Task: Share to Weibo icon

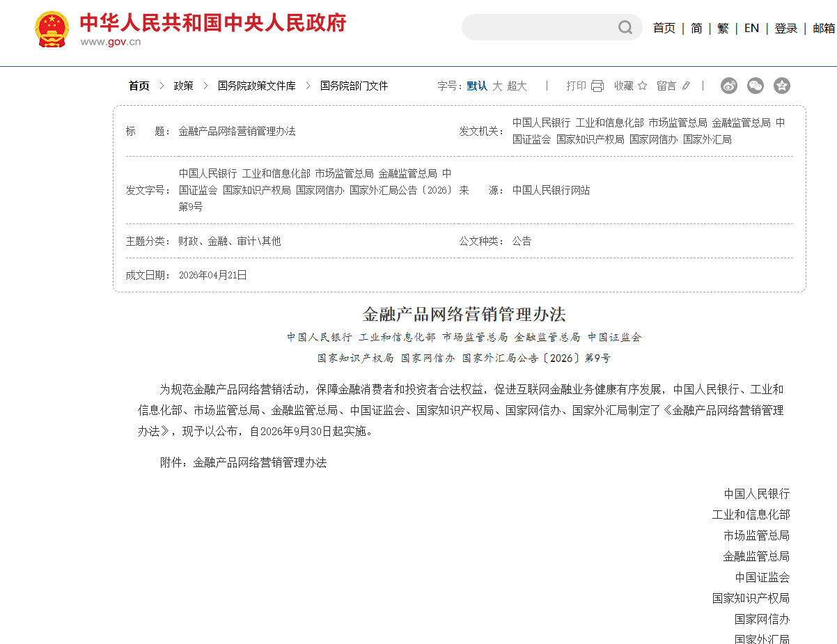Action: pyautogui.click(x=729, y=86)
